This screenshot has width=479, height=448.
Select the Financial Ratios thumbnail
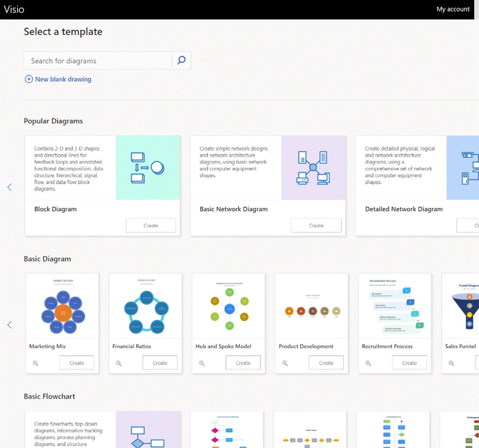(145, 306)
